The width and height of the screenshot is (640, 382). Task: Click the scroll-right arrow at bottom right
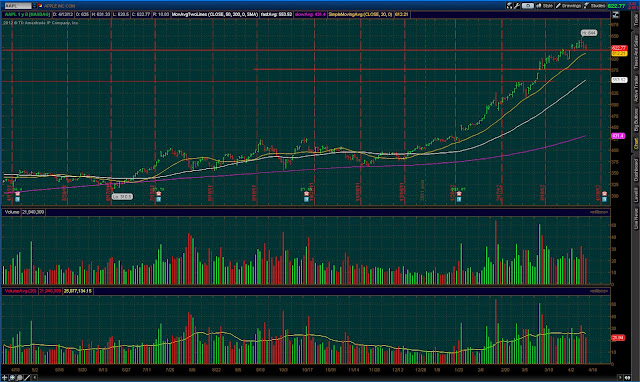pyautogui.click(x=620, y=378)
